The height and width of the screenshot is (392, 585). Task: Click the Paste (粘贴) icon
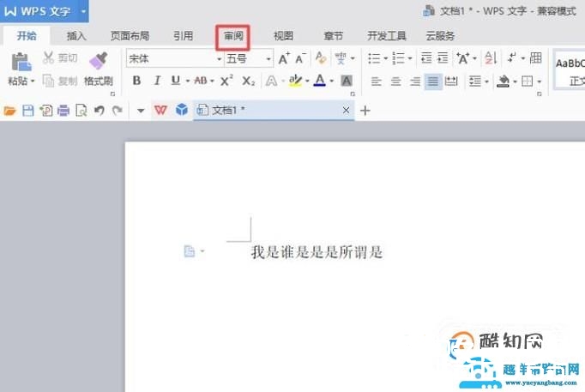pos(21,62)
